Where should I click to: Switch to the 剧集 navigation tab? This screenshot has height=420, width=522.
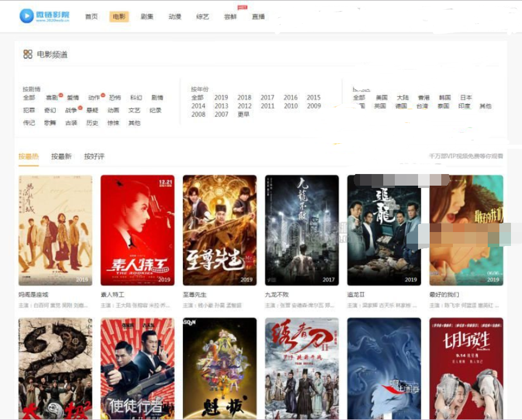147,17
